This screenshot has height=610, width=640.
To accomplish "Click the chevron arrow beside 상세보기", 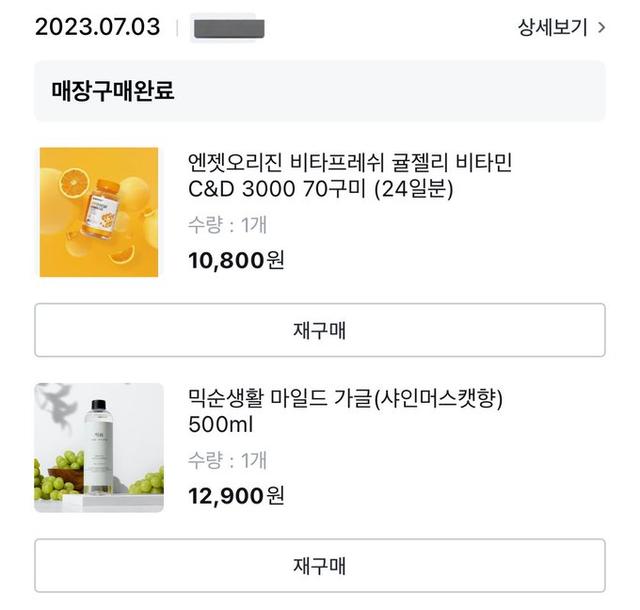I will (x=601, y=28).
